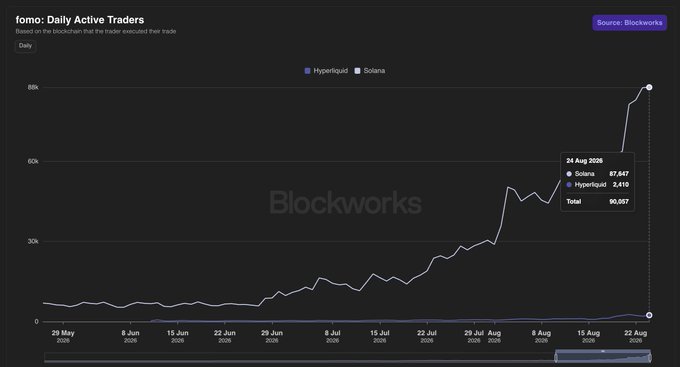
Task: Click left handle of range slider
Action: (x=556, y=357)
